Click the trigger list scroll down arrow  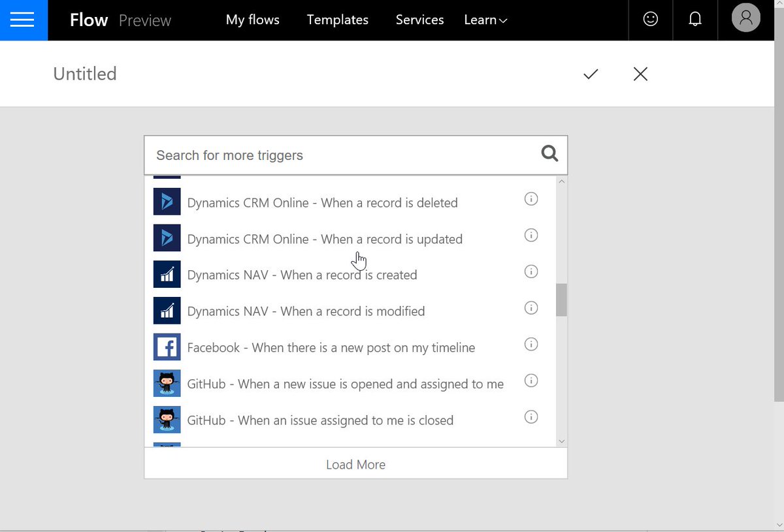point(561,441)
